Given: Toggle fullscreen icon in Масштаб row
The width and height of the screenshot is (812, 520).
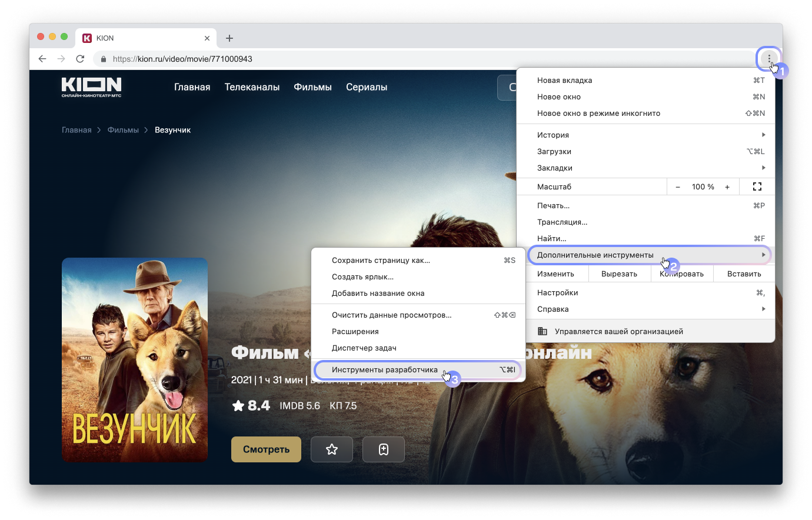Looking at the screenshot, I should (x=757, y=186).
